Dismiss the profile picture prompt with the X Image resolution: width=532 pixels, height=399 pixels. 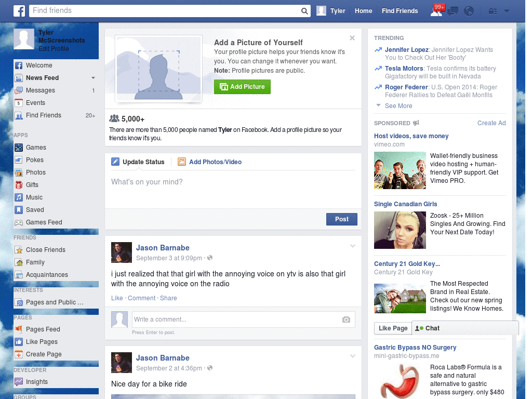352,37
